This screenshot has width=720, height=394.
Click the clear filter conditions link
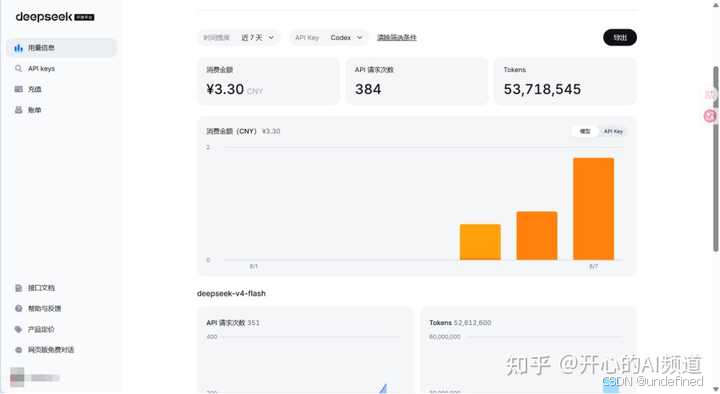click(397, 38)
